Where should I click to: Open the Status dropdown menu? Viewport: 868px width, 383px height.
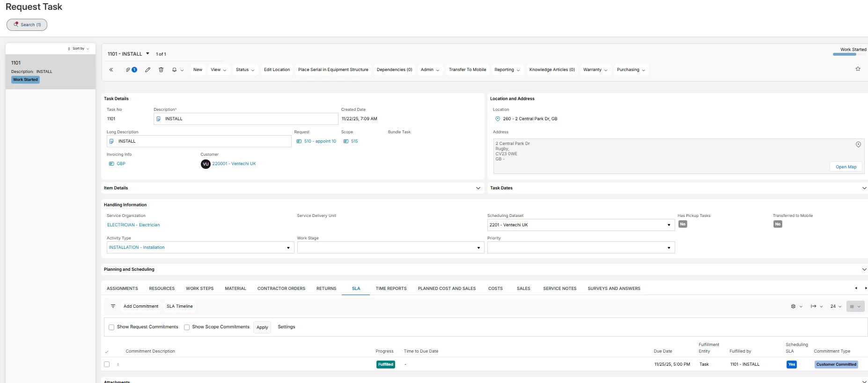click(x=245, y=70)
